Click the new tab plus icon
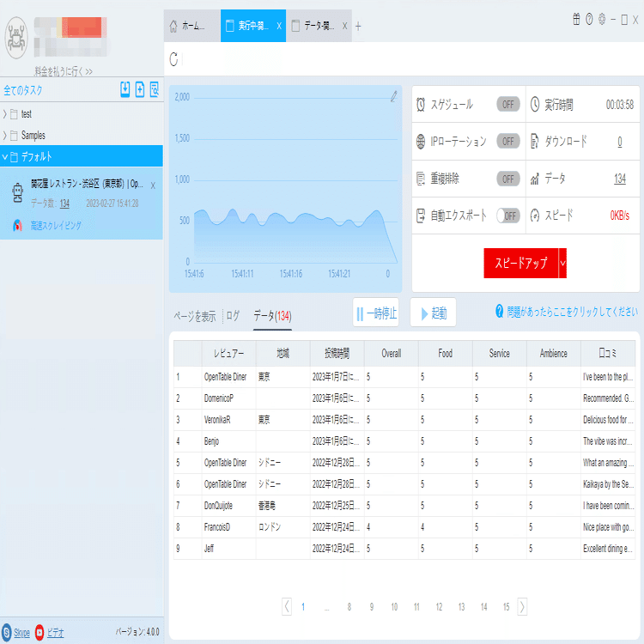This screenshot has height=644, width=644. [x=358, y=27]
